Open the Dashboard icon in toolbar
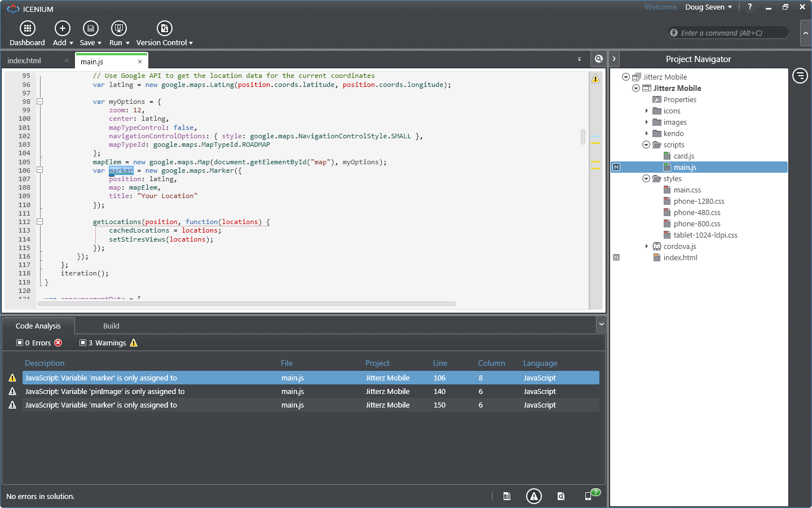This screenshot has height=508, width=812. (x=27, y=28)
